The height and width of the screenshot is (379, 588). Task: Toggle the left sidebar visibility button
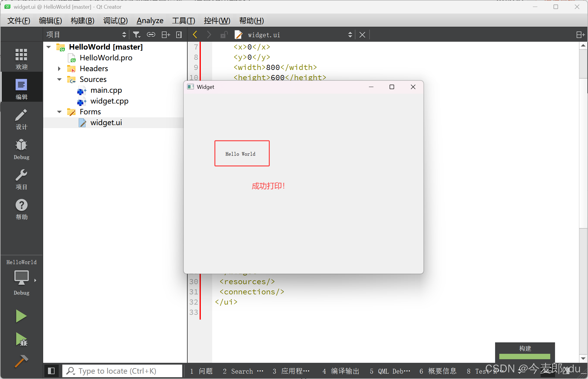click(51, 371)
